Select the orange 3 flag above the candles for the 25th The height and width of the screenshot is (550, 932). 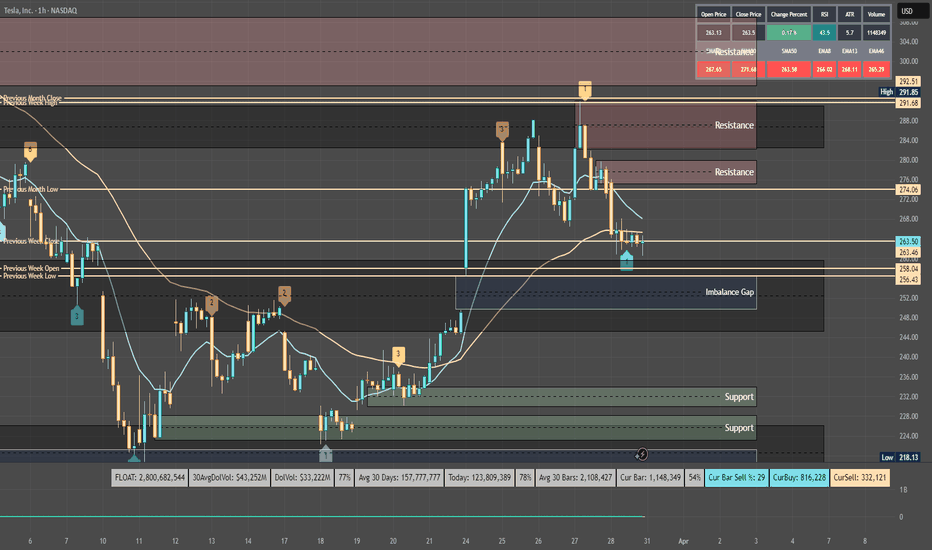[502, 130]
